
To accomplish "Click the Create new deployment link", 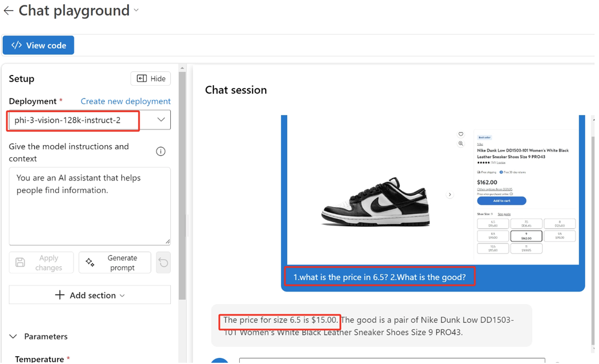I will pyautogui.click(x=125, y=101).
